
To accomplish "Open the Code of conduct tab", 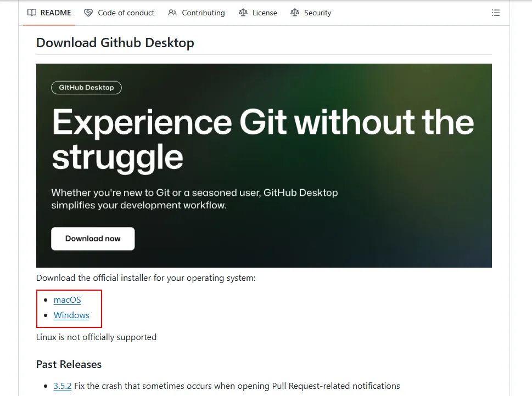I will [x=126, y=13].
